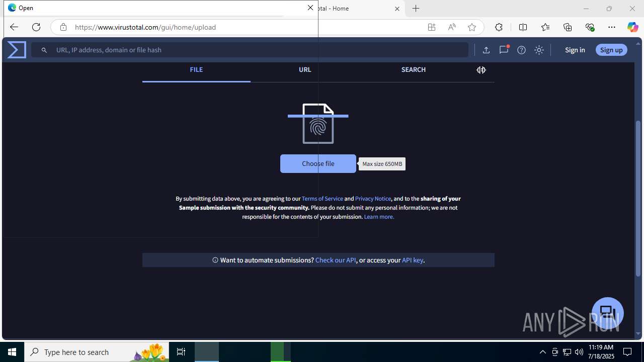Viewport: 644px width, 362px height.
Task: Click the Type here to search box
Action: click(97, 352)
